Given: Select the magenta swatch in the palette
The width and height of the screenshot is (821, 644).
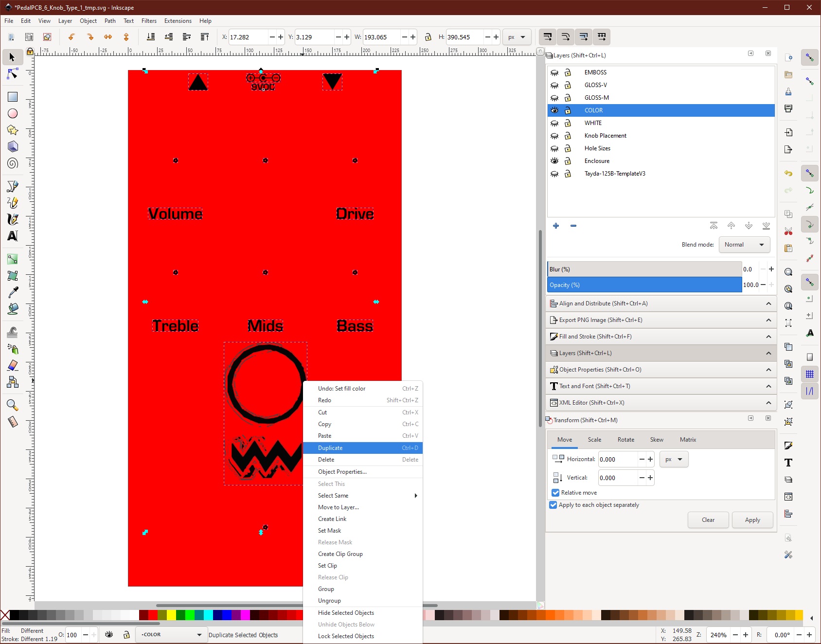Looking at the screenshot, I should (245, 615).
